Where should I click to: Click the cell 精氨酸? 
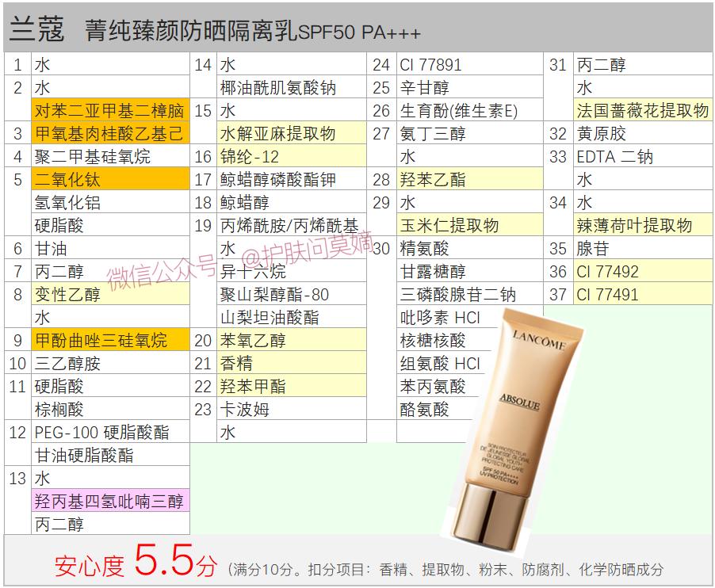[x=470, y=248]
